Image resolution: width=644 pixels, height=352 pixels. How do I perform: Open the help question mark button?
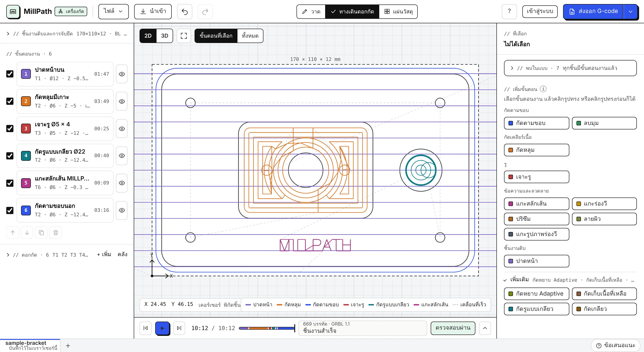pos(509,11)
